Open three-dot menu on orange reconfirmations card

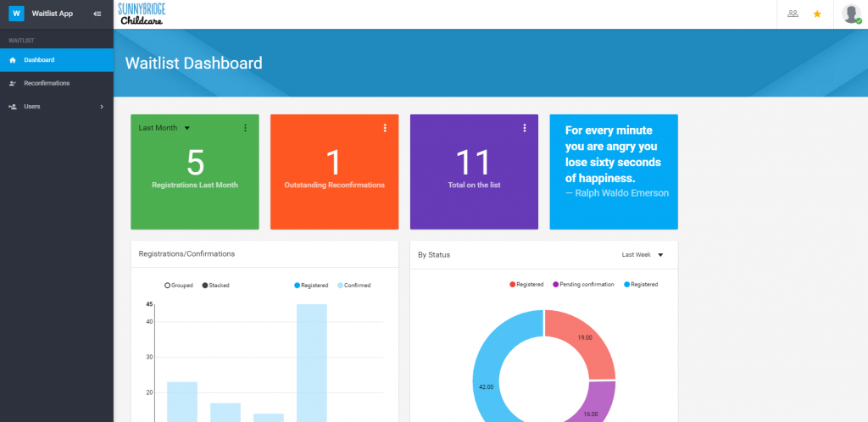385,128
